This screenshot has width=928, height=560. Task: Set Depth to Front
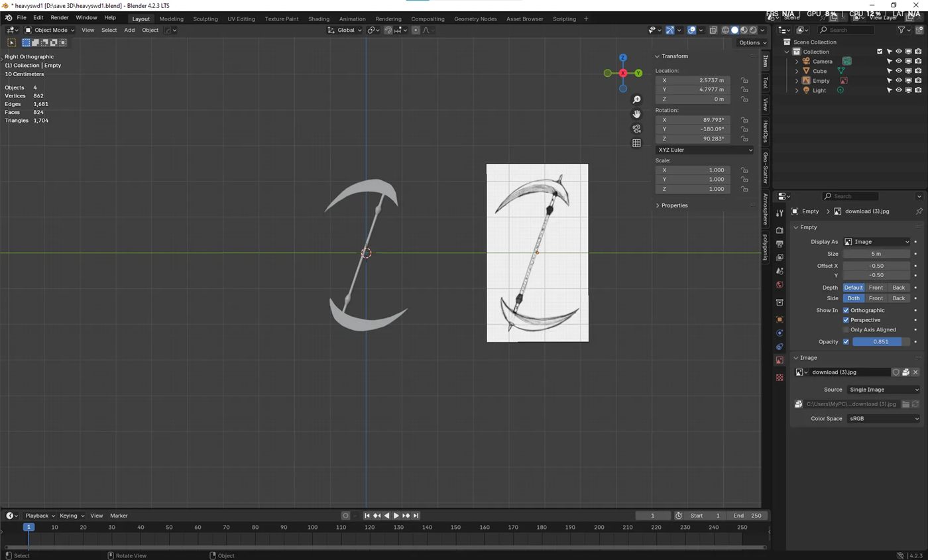coord(876,288)
